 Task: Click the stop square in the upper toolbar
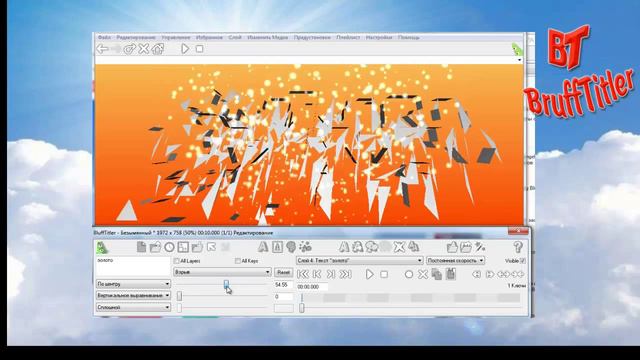point(200,49)
